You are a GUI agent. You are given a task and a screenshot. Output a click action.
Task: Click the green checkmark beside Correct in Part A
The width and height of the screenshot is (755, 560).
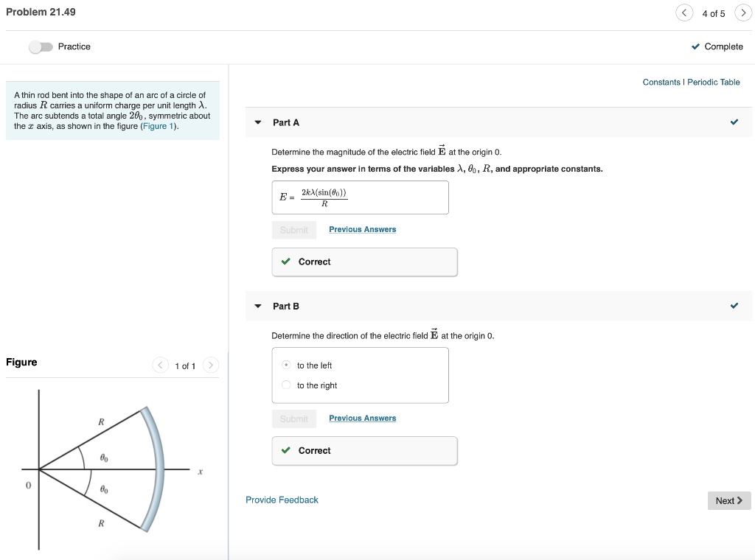pos(285,262)
